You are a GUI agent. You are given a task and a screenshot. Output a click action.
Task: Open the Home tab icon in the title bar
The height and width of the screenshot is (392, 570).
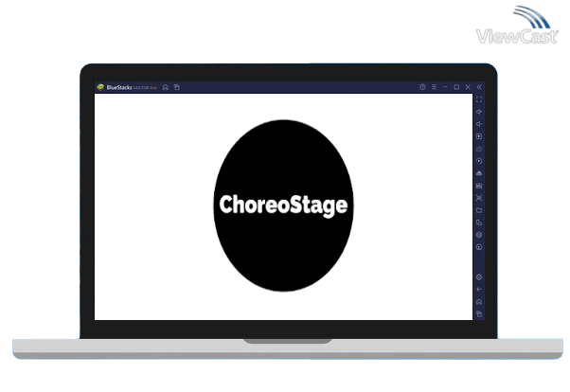(166, 87)
